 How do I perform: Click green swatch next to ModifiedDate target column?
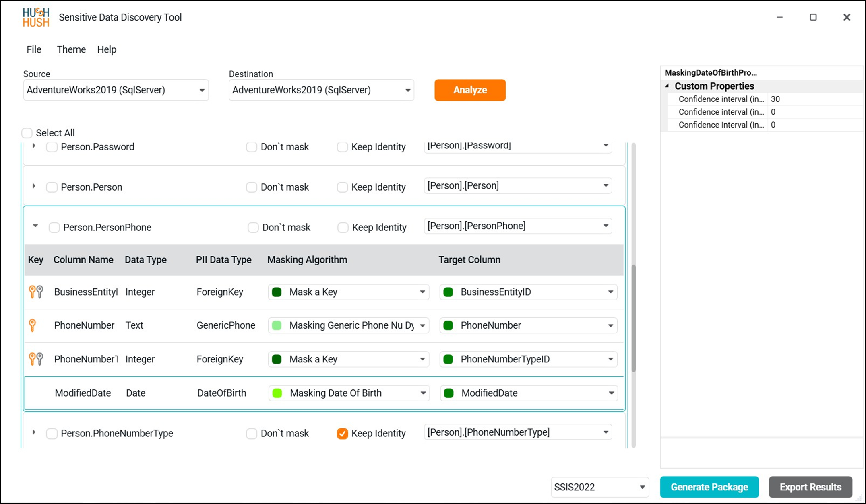pos(449,393)
